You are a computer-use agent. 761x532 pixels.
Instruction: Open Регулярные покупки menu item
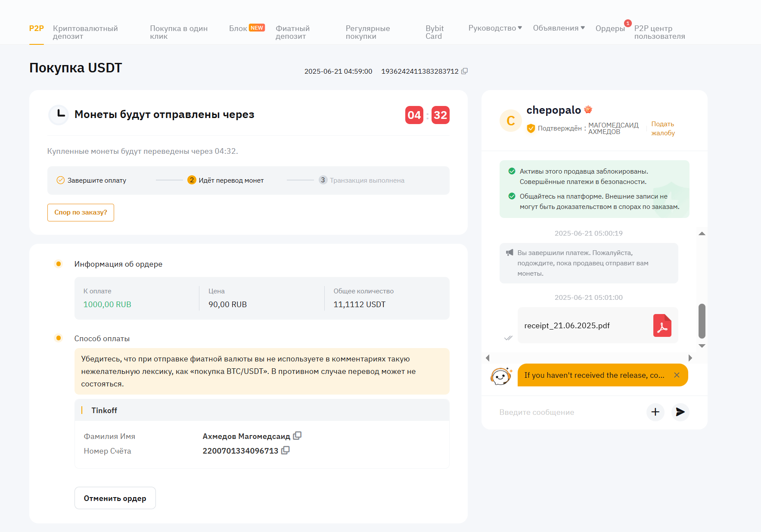tap(368, 32)
